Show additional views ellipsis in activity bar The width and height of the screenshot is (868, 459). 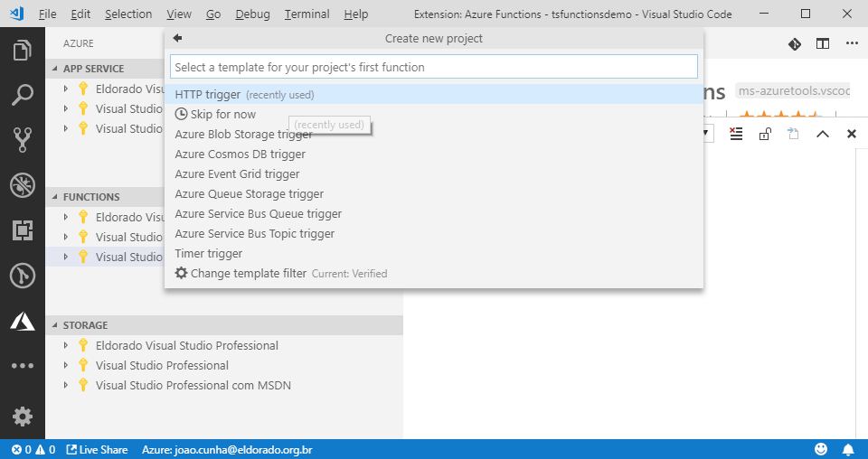pos(22,366)
